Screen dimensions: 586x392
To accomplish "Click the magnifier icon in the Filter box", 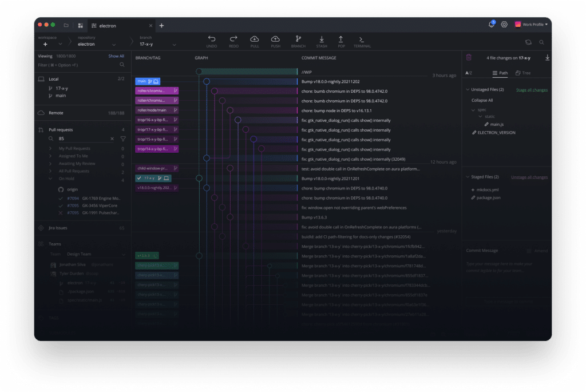I will coord(122,65).
